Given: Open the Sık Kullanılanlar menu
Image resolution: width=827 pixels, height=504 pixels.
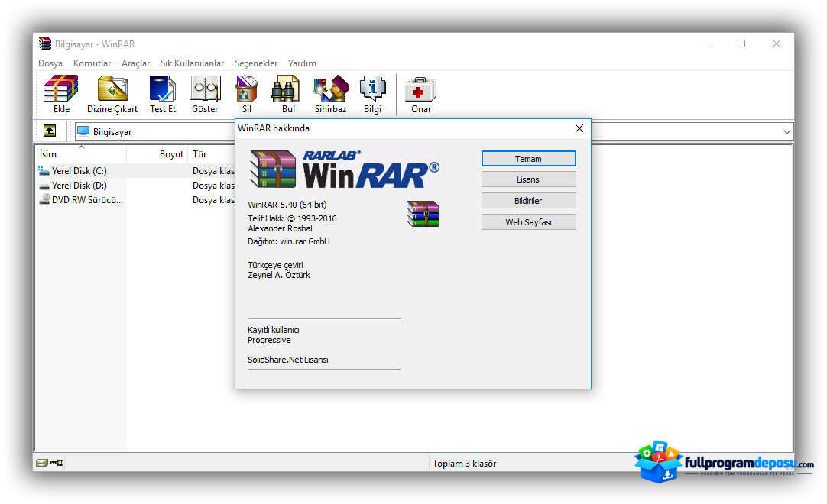Looking at the screenshot, I should (x=192, y=63).
